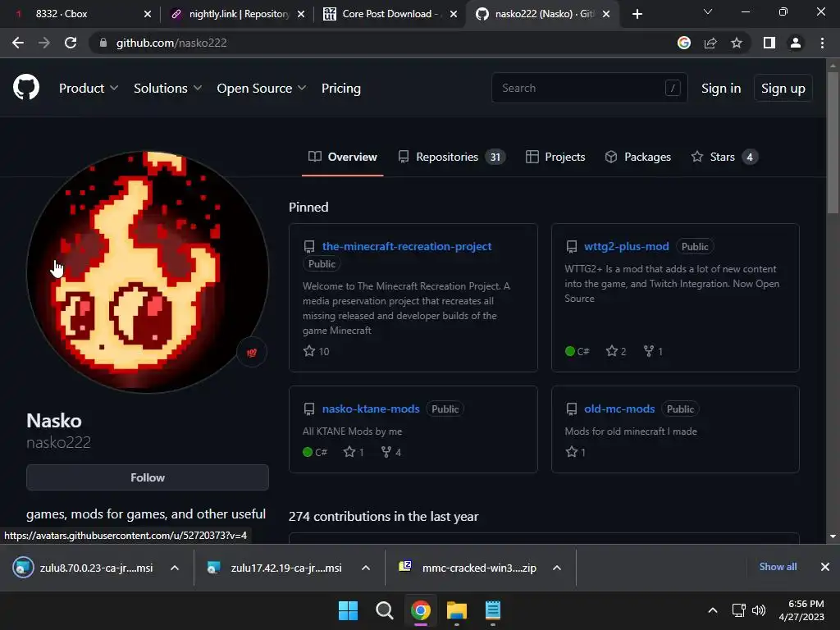Image resolution: width=840 pixels, height=630 pixels.
Task: Click fork count on wttg2-plus-mod
Action: pos(653,351)
